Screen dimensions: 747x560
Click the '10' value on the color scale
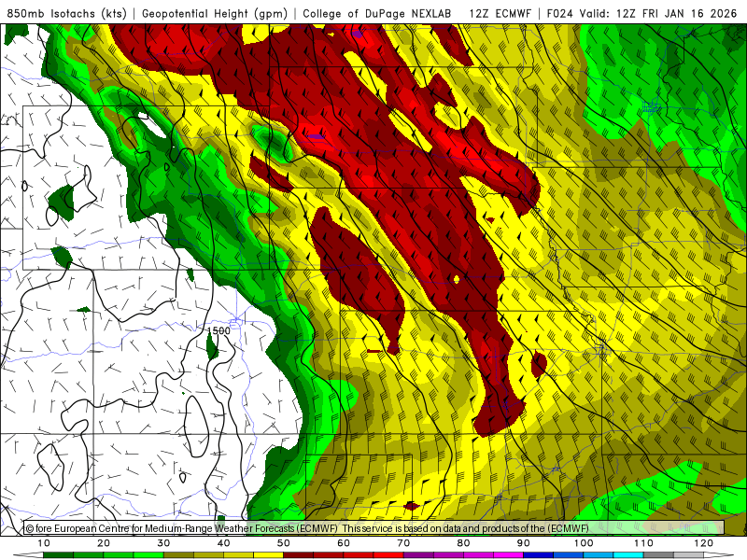(43, 543)
